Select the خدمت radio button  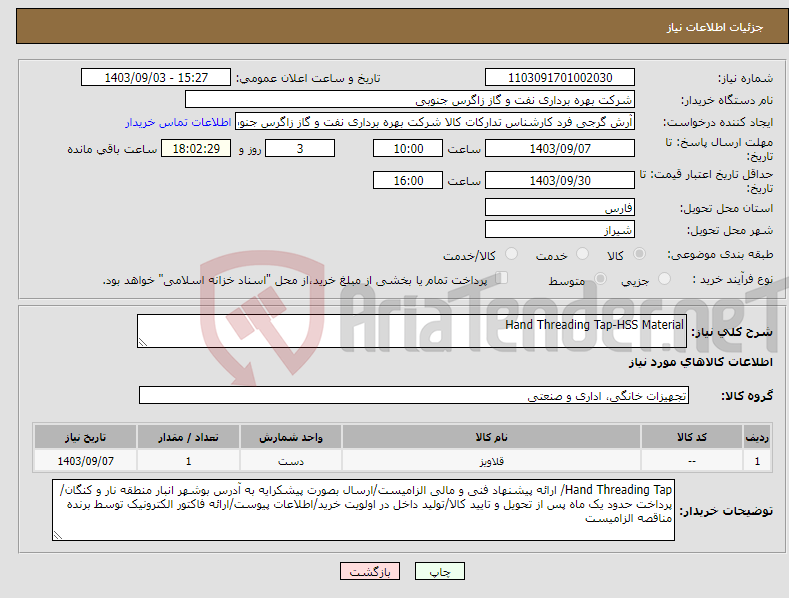(x=582, y=254)
